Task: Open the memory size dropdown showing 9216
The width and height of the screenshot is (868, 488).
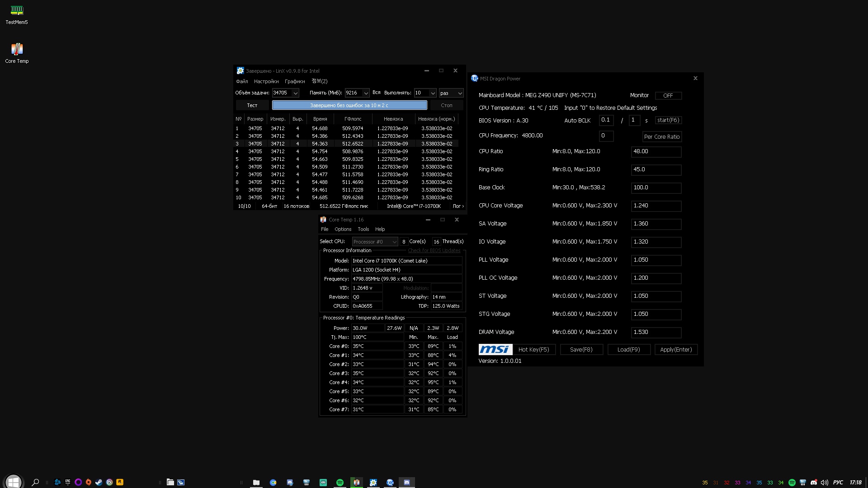Action: pyautogui.click(x=365, y=93)
